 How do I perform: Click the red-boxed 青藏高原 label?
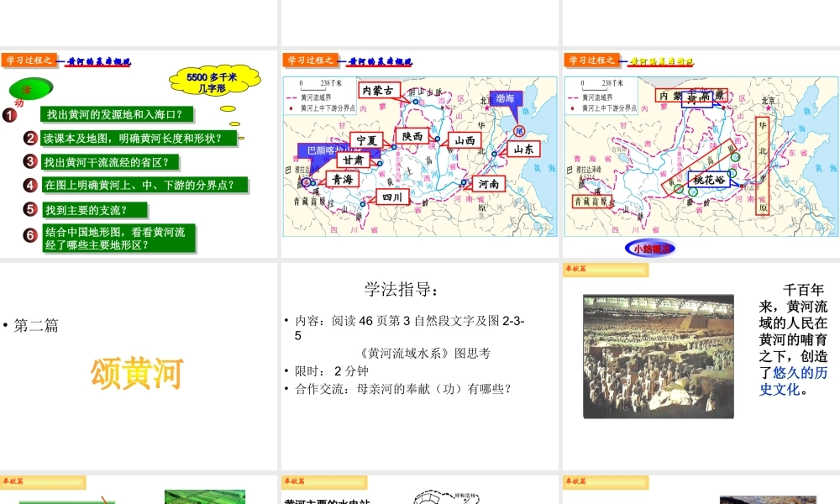591,202
